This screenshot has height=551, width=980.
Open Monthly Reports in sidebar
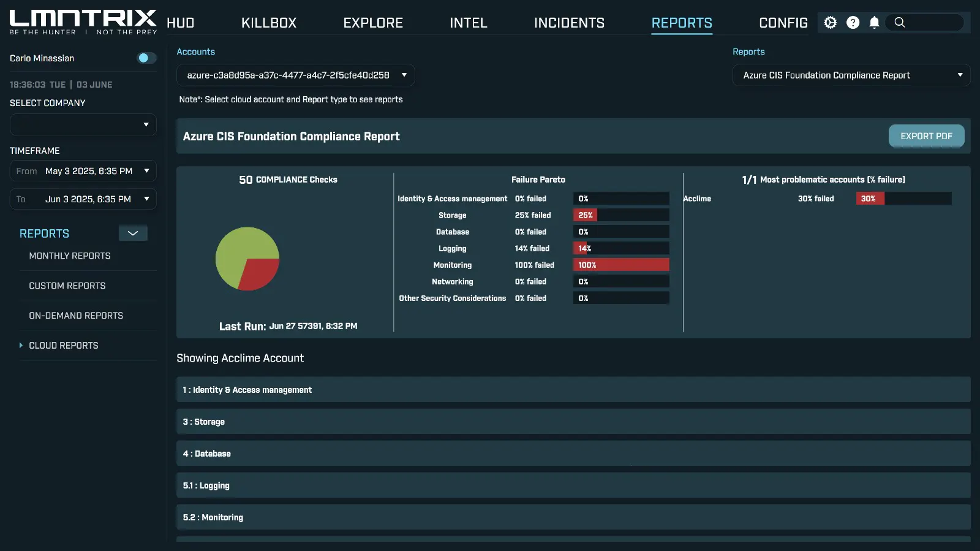point(70,256)
